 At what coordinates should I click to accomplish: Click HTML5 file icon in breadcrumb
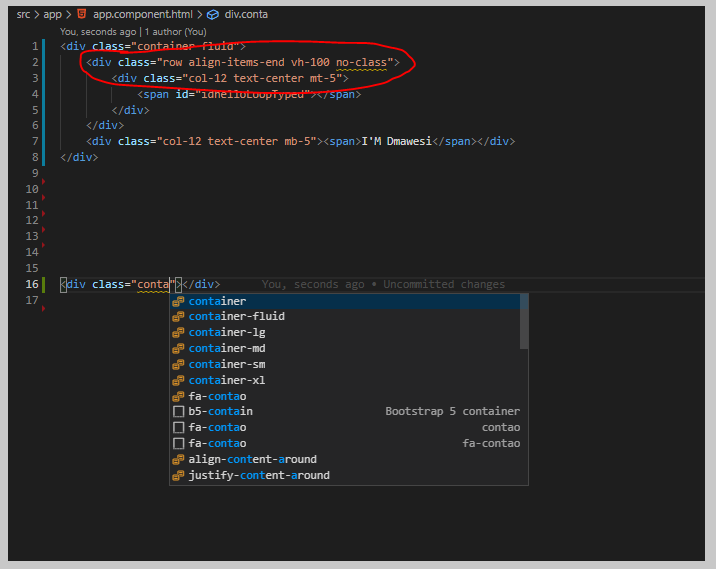tap(82, 14)
